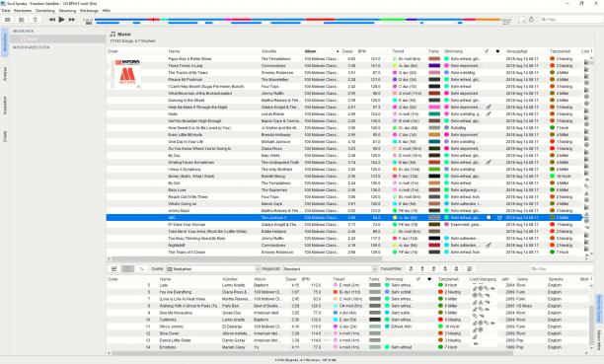Image resolution: width=604 pixels, height=364 pixels.
Task: Toggle the checkbox in the selected ABC row
Action: coord(489,218)
